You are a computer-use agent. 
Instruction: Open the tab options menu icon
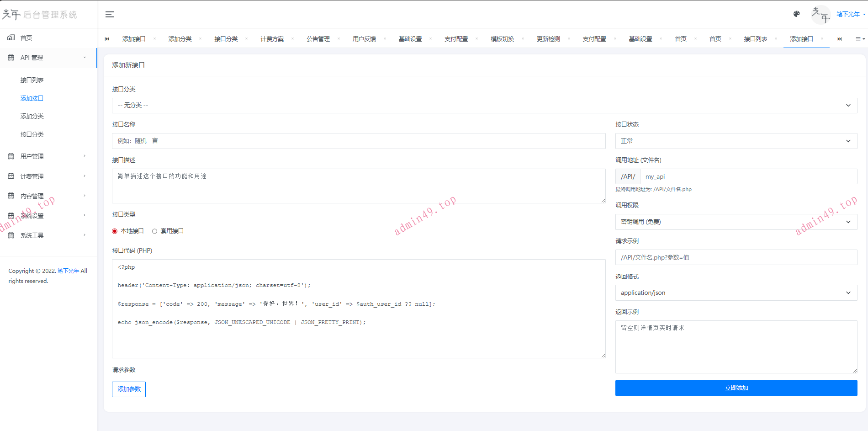pos(860,39)
